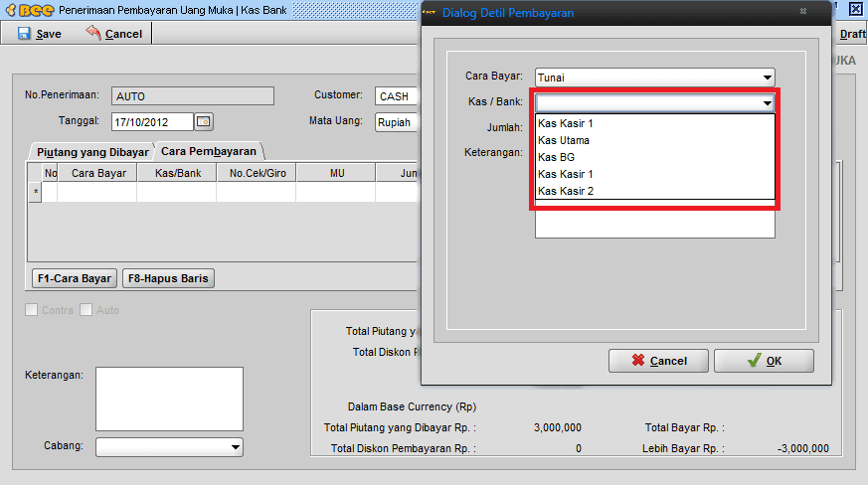This screenshot has width=868, height=485.
Task: Select Kas Utama from the list
Action: point(655,140)
